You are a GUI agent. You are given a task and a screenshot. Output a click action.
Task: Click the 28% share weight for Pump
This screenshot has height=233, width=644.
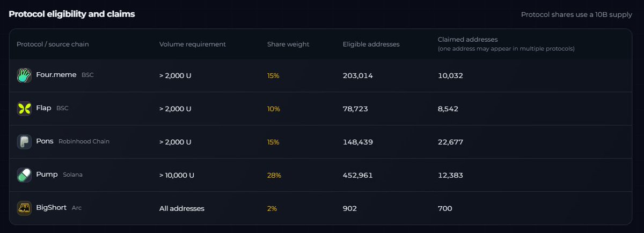coord(274,175)
